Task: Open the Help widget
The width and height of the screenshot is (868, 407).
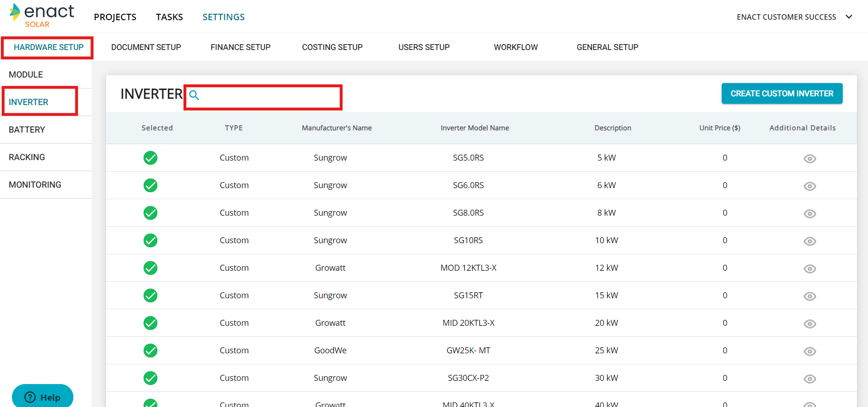Action: (x=43, y=396)
